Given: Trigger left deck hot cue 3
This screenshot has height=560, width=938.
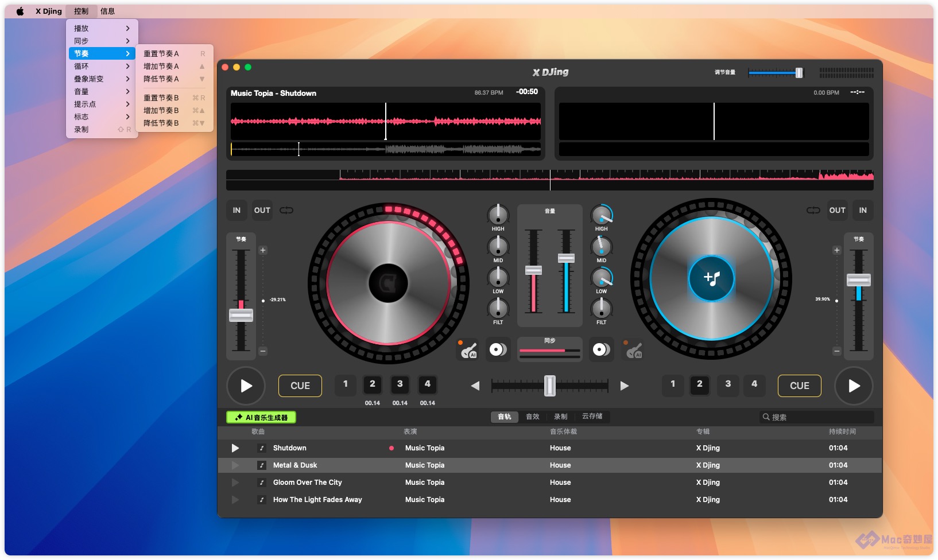Looking at the screenshot, I should pyautogui.click(x=400, y=384).
